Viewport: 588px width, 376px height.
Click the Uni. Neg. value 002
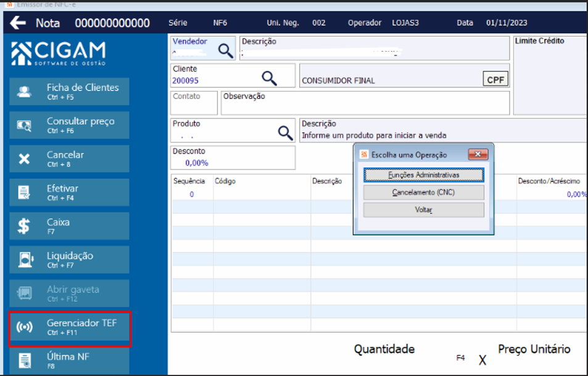tap(319, 23)
